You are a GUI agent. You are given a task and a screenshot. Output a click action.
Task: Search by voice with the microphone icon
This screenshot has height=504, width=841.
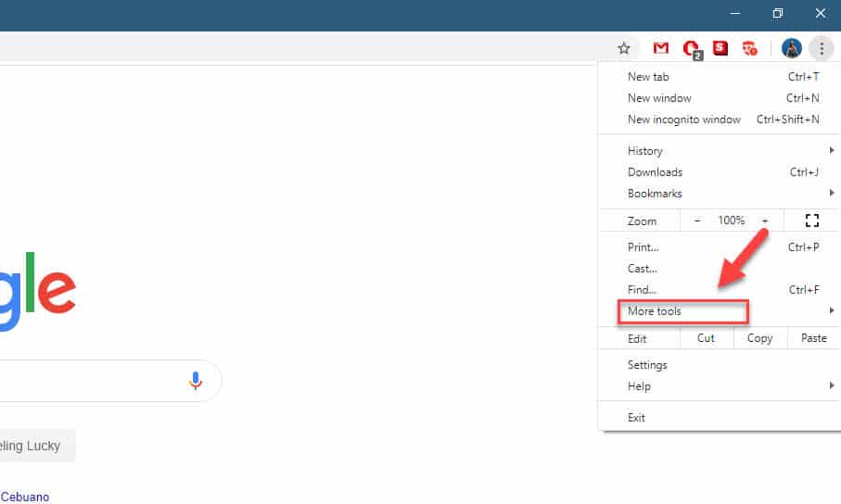[196, 381]
